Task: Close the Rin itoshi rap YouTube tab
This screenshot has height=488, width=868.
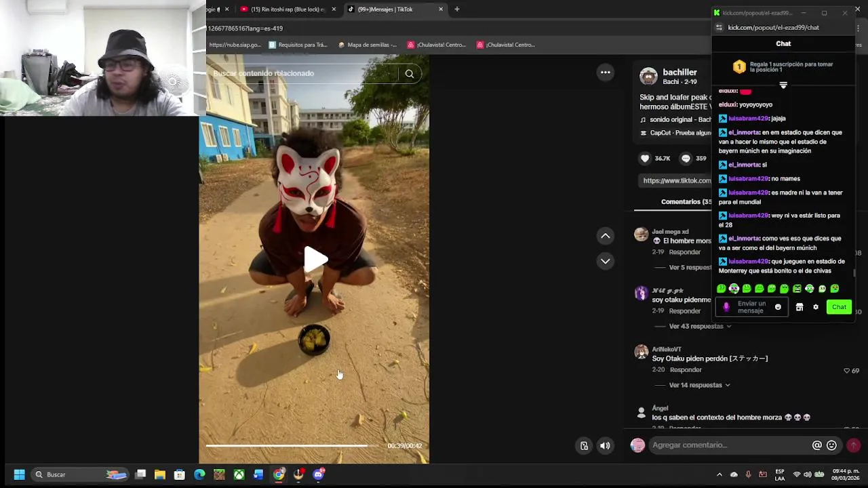Action: (334, 9)
